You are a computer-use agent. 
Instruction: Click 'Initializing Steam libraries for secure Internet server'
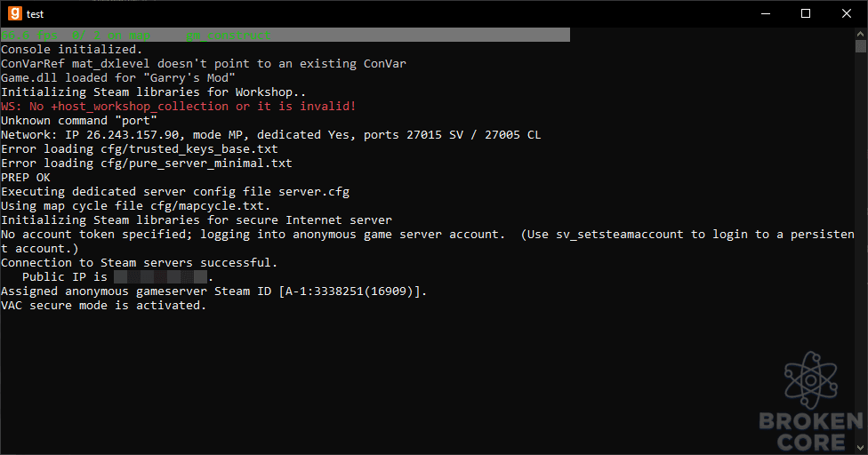click(x=197, y=220)
